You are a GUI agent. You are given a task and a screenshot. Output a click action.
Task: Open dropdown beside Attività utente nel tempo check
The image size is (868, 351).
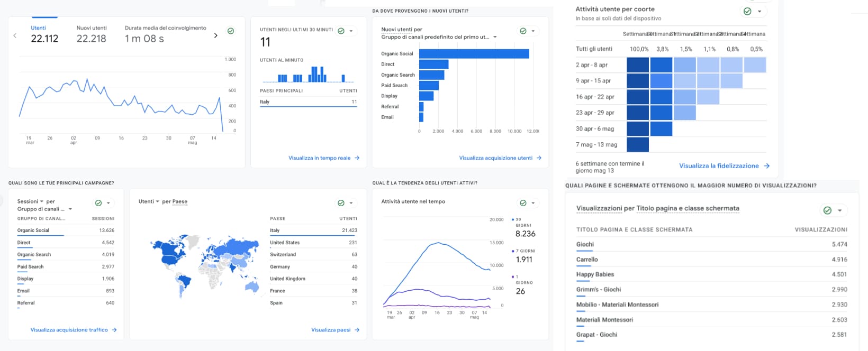[533, 203]
